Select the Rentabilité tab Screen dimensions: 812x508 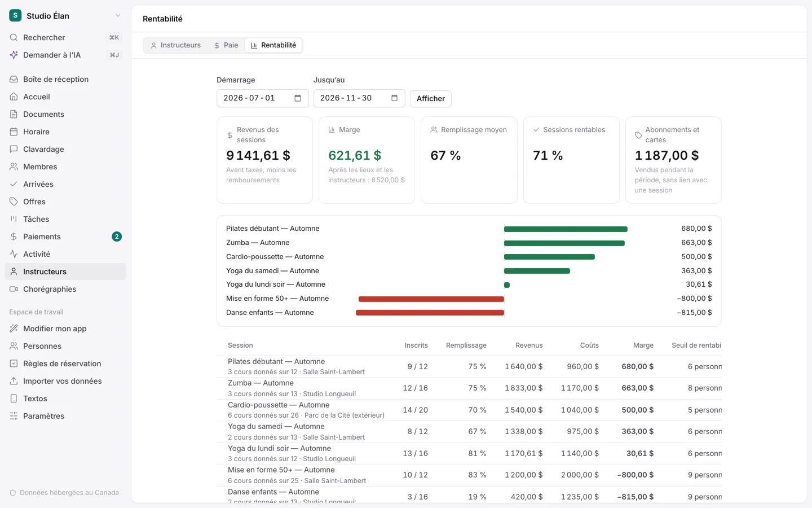(273, 45)
